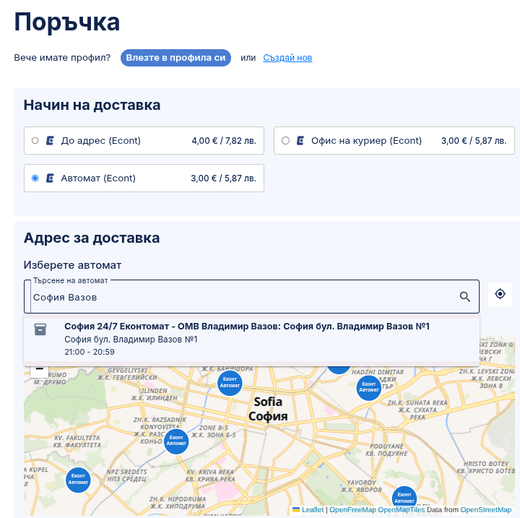Screen dimensions: 520x518
Task: Select the Econt автомат marker near Зона Б-5
Action: 176,442
